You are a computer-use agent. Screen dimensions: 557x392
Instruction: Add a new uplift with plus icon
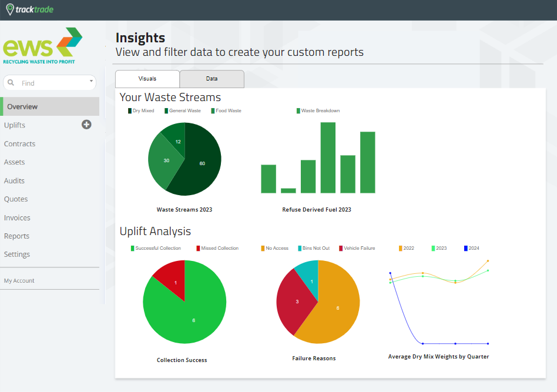[86, 125]
